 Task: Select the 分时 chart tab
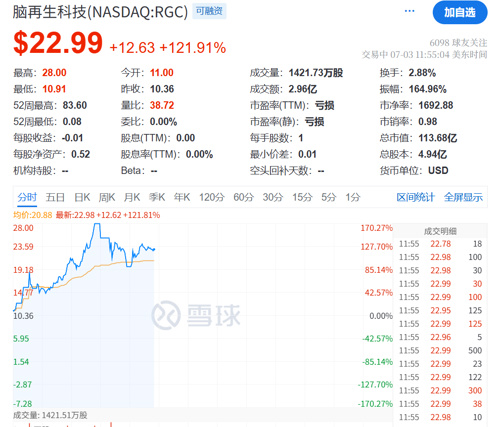click(27, 197)
